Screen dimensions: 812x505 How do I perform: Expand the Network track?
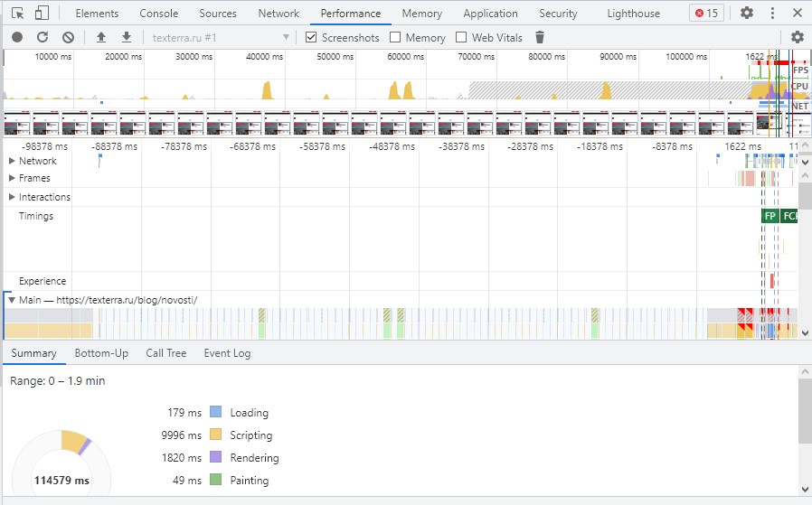pos(12,161)
